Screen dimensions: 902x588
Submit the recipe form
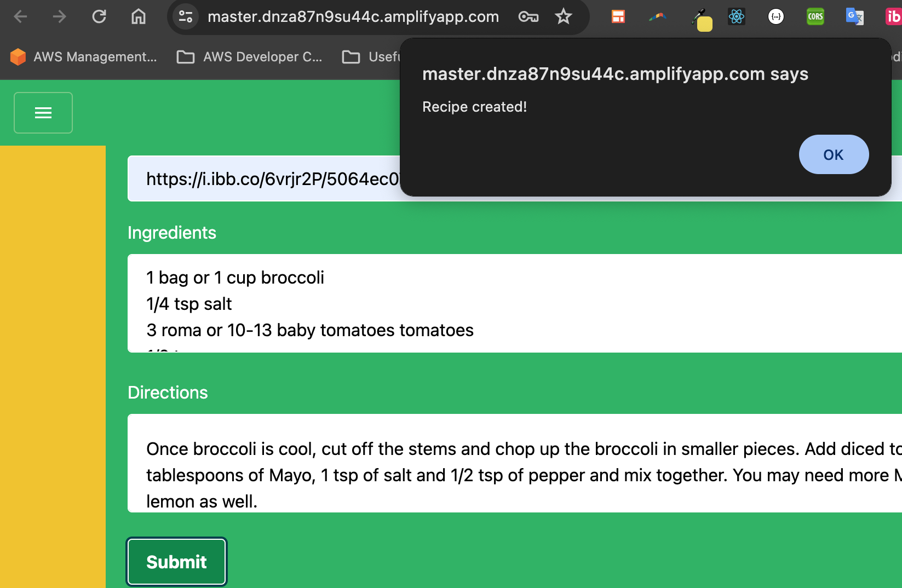(176, 562)
